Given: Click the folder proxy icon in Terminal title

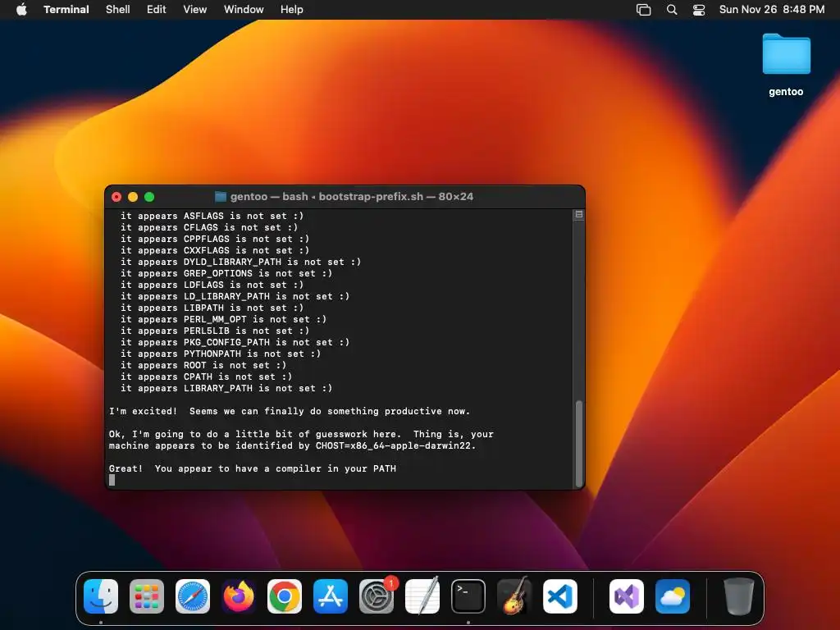Looking at the screenshot, I should [x=220, y=197].
